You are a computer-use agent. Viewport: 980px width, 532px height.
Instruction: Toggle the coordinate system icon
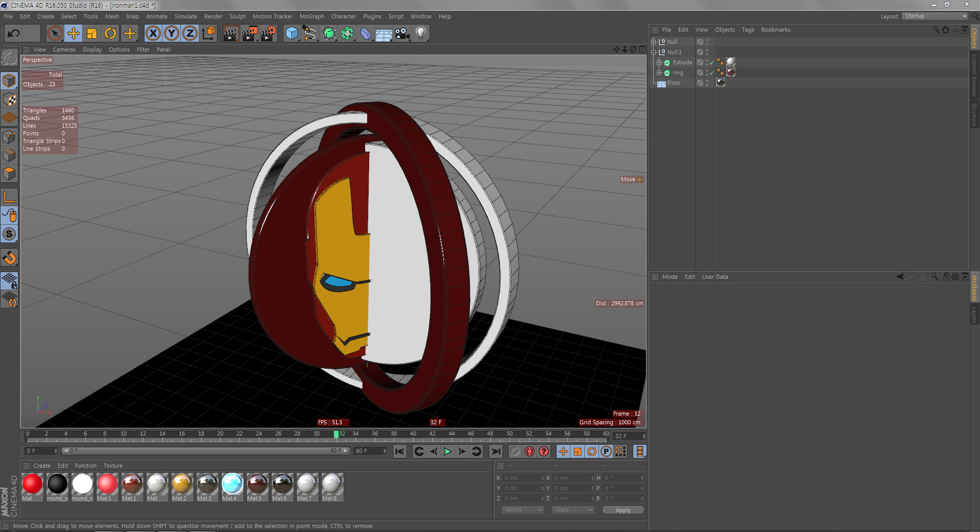[x=208, y=34]
